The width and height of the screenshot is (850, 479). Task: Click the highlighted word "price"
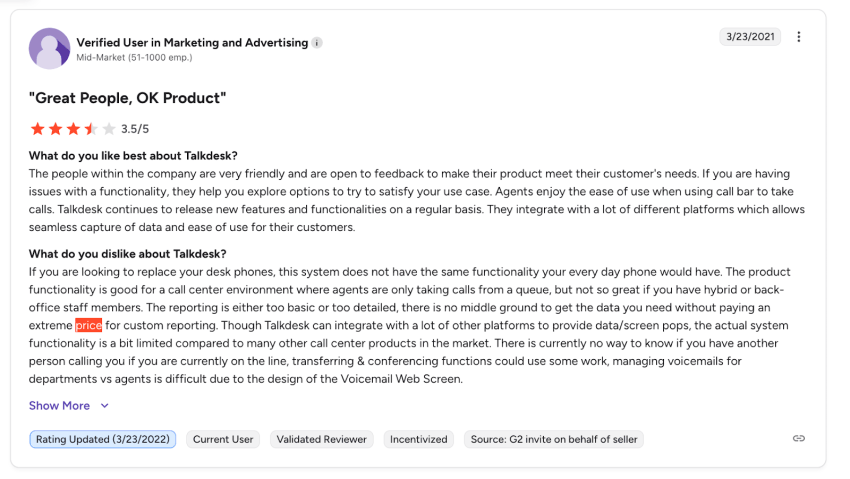tap(89, 325)
